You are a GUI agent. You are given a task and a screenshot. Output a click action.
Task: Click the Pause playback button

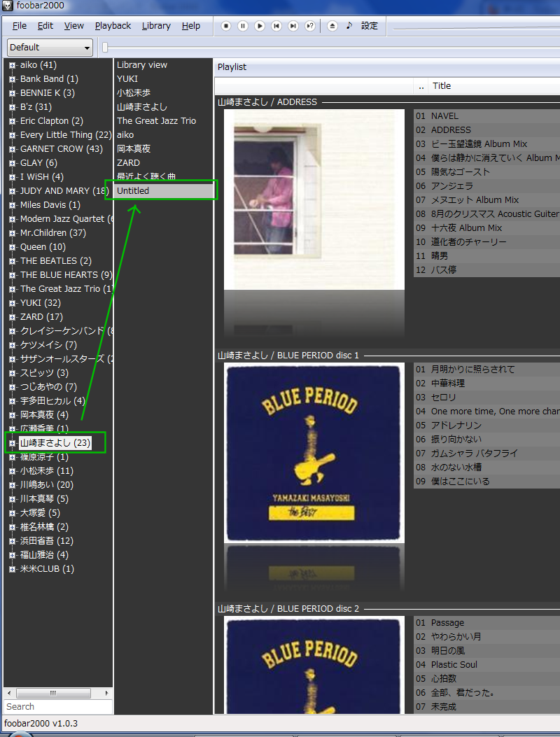coord(243,26)
